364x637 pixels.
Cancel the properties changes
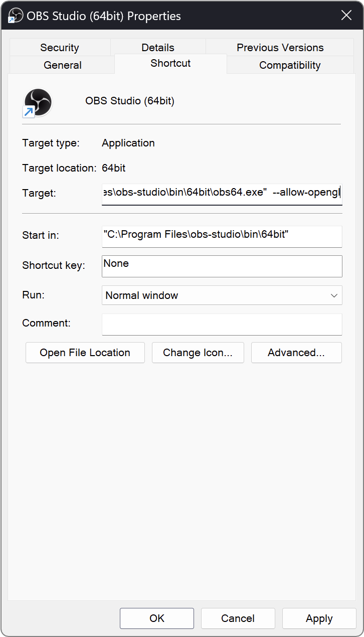coord(238,618)
